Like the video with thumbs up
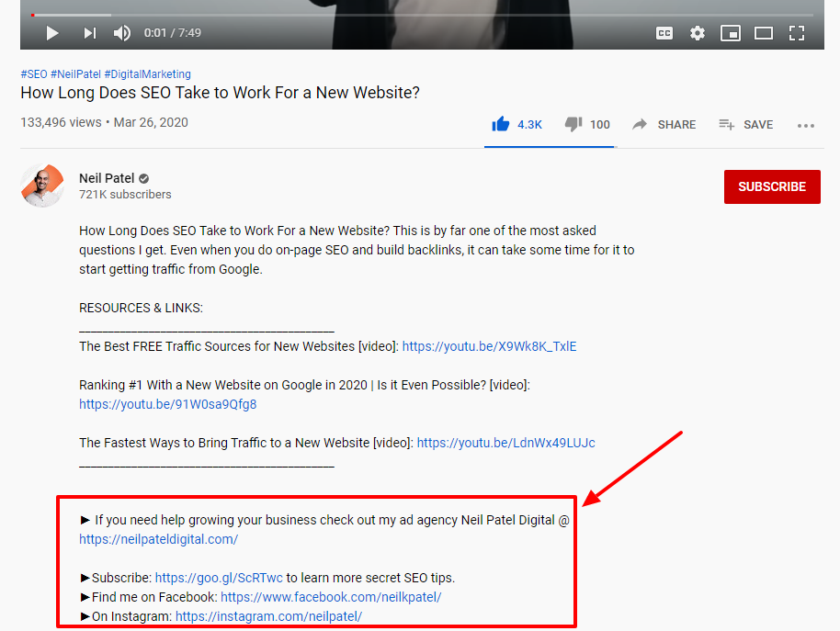 coord(500,124)
